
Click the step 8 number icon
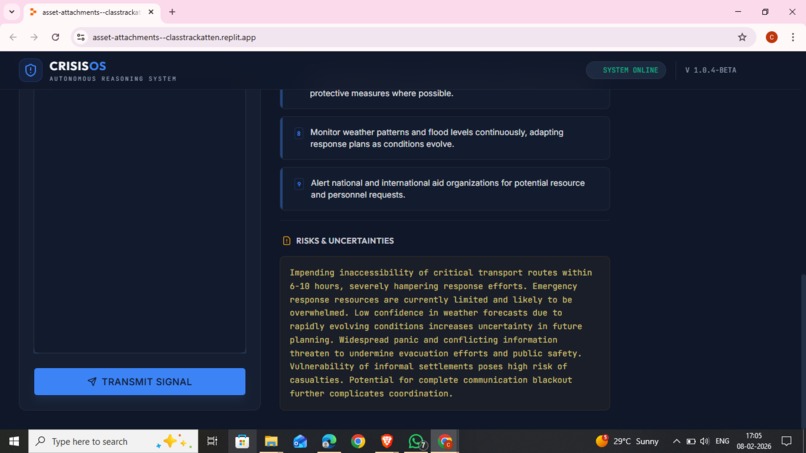click(299, 133)
